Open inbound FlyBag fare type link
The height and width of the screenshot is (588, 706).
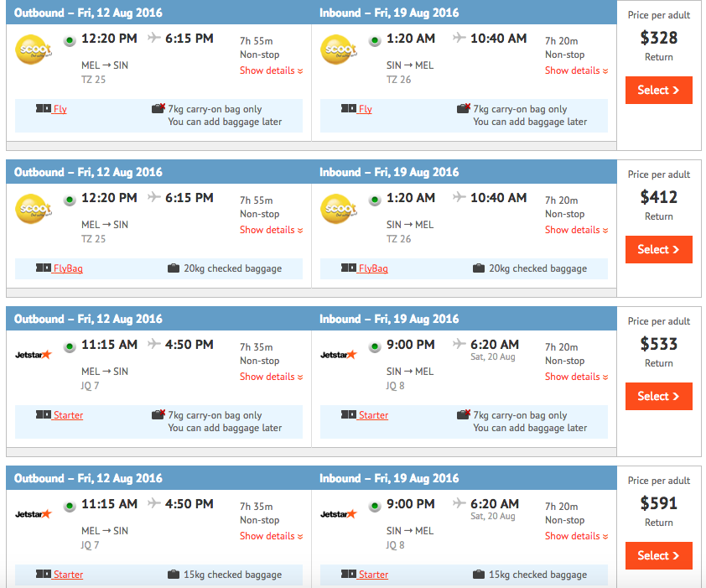point(373,268)
